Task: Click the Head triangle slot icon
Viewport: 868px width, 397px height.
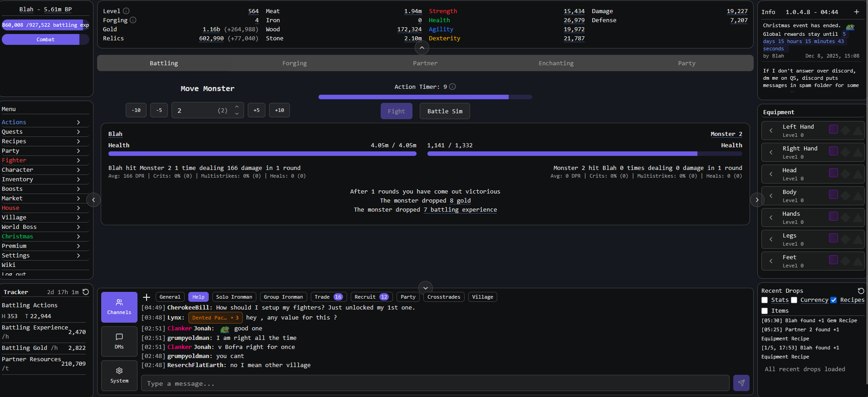Action: tap(858, 174)
